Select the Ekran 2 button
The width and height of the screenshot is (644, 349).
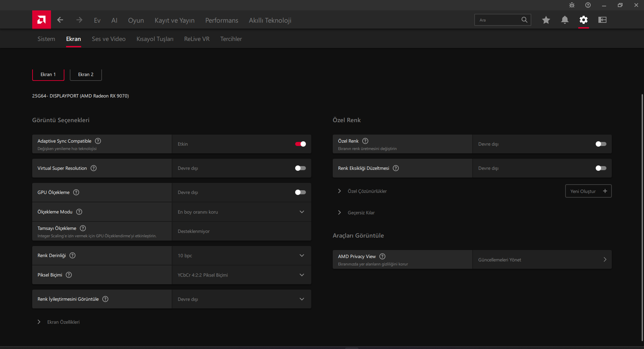click(x=86, y=74)
